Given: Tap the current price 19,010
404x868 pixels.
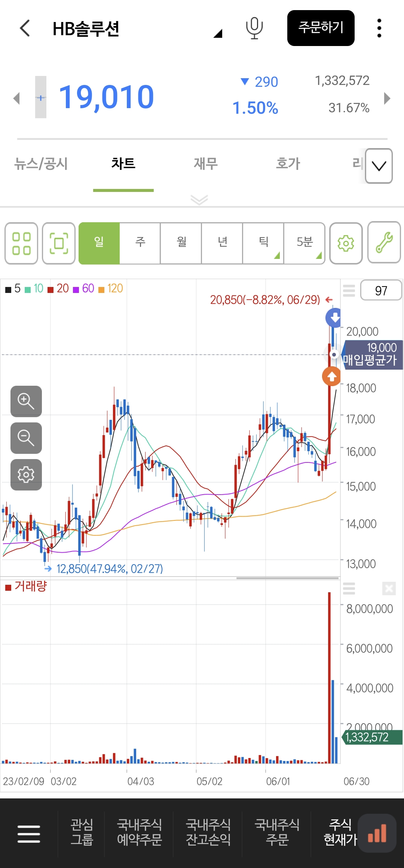Looking at the screenshot, I should 107,97.
